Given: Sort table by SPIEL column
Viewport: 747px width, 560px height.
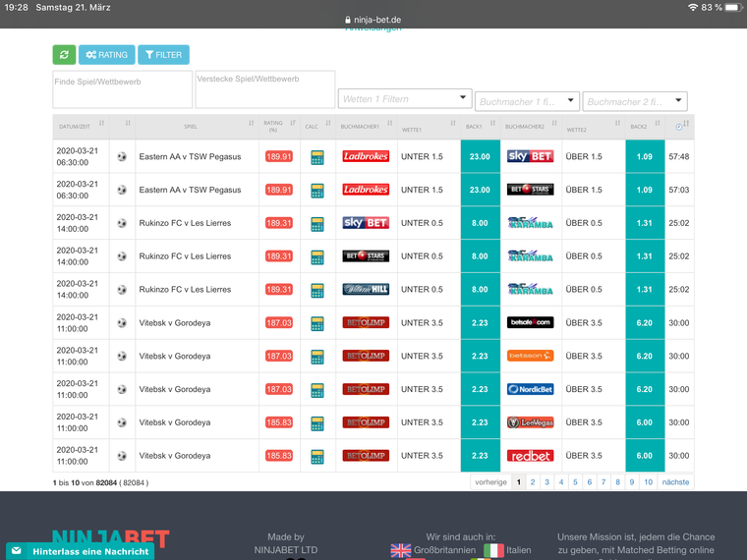Looking at the screenshot, I should pyautogui.click(x=198, y=127).
